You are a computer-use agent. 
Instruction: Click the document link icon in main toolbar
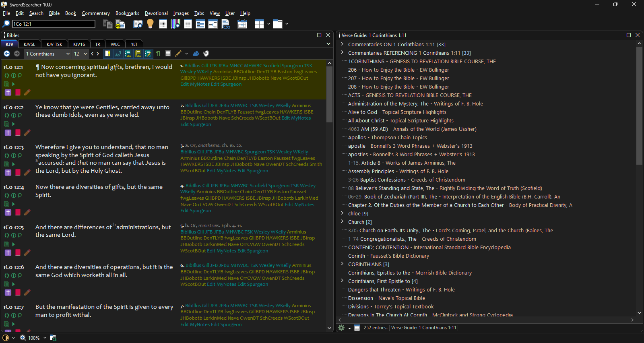point(226,24)
